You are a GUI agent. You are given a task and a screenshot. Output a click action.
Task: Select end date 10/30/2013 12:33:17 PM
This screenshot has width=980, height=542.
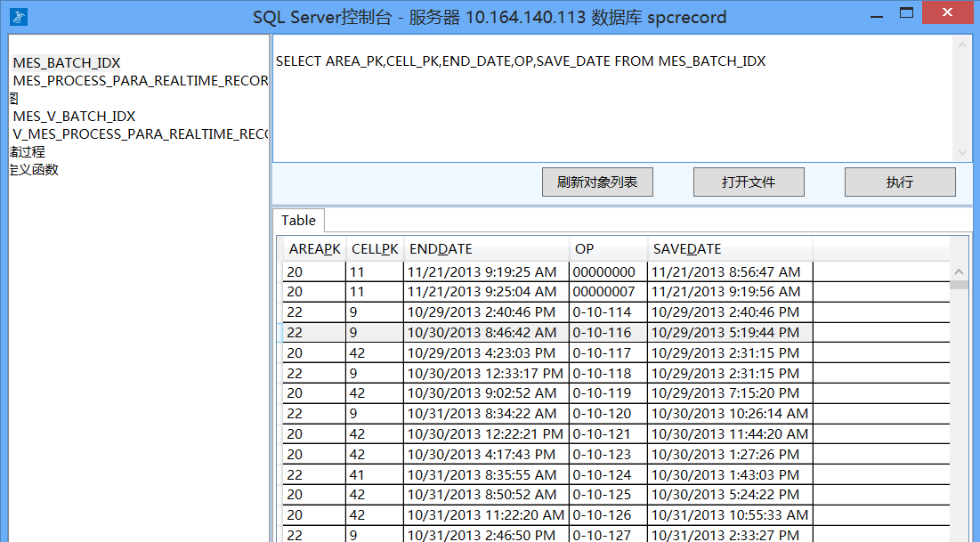coord(486,373)
